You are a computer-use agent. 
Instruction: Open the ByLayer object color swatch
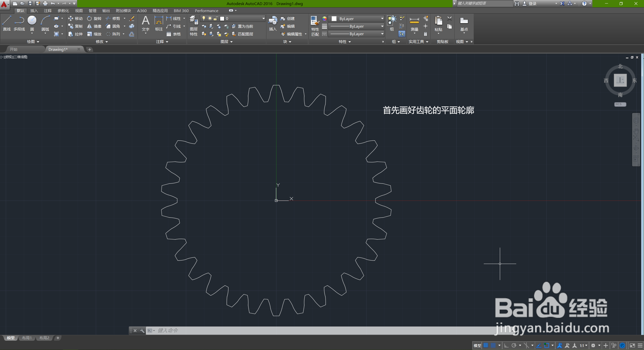(x=334, y=19)
